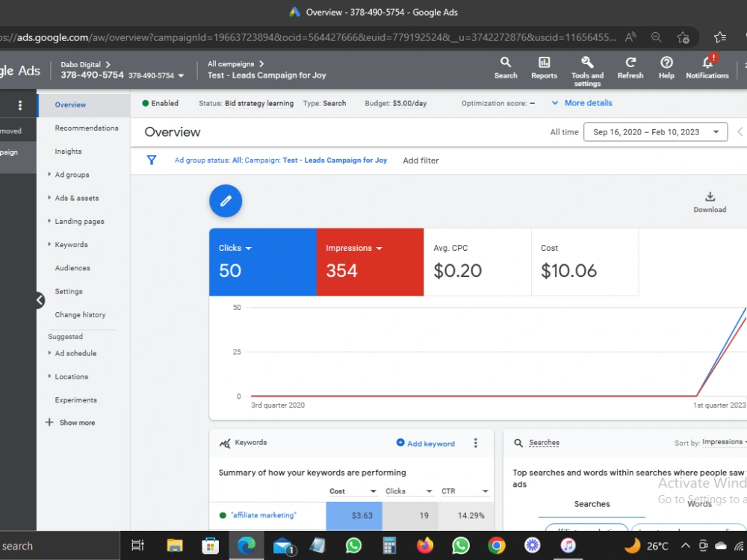Expand Ad schedule section
This screenshot has width=747, height=560.
pos(49,353)
